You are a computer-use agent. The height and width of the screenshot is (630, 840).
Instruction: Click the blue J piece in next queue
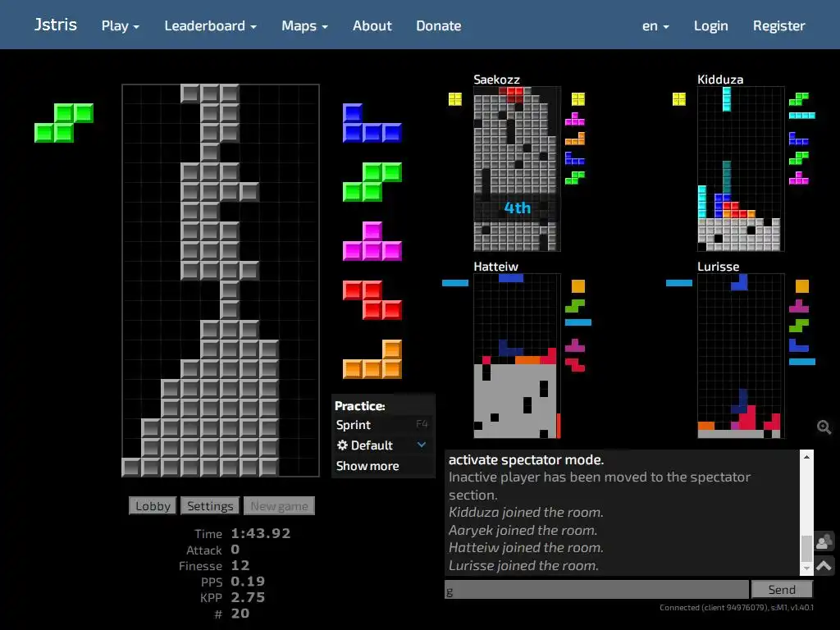(x=372, y=123)
